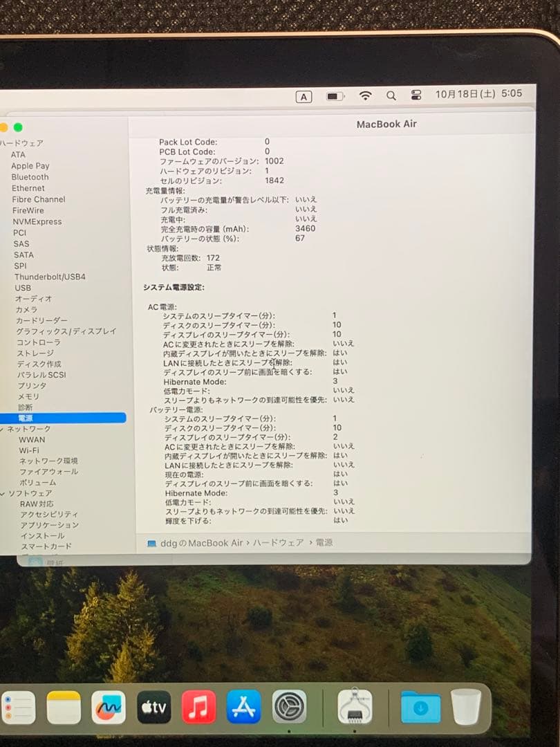This screenshot has width=560, height=747.
Task: Open Control Center from the menu bar
Action: click(416, 96)
